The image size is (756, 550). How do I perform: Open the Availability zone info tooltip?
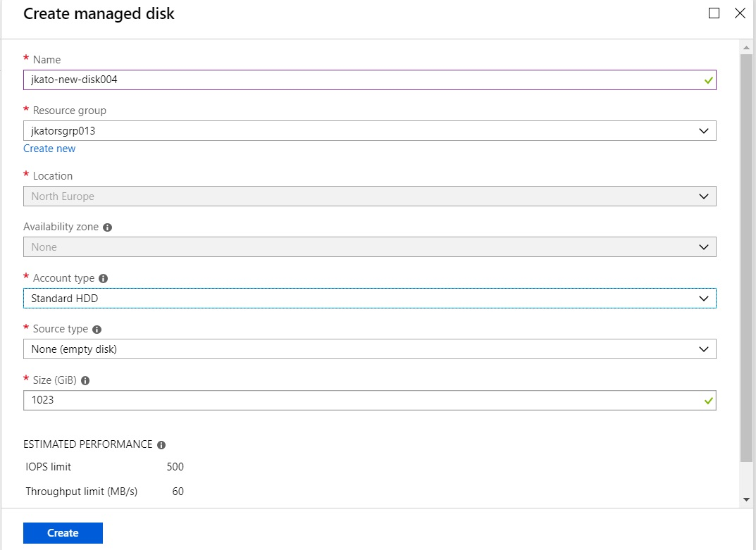[106, 226]
